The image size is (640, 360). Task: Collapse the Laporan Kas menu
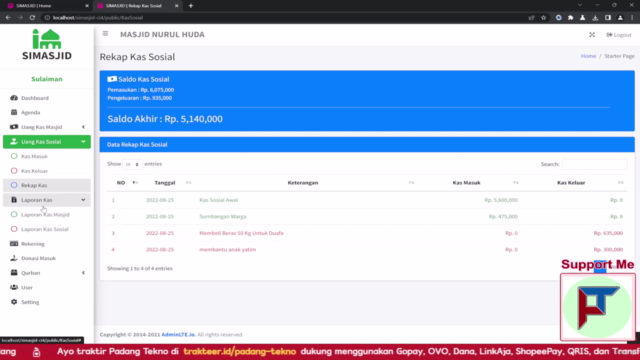click(47, 200)
